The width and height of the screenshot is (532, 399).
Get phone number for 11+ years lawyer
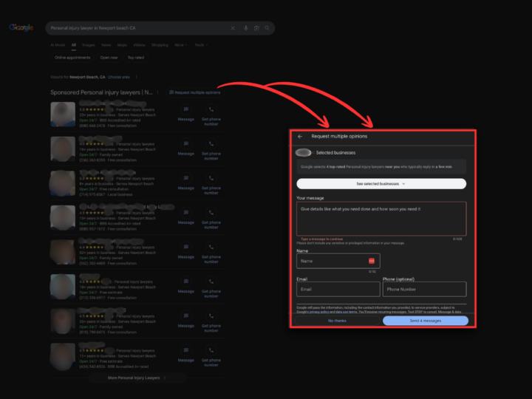[211, 356]
